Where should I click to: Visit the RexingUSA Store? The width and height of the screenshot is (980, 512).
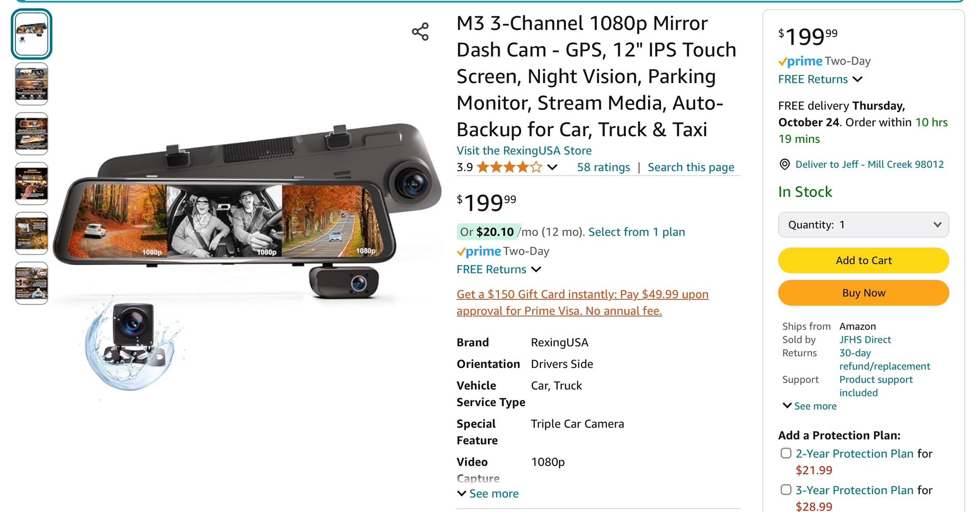pos(524,150)
